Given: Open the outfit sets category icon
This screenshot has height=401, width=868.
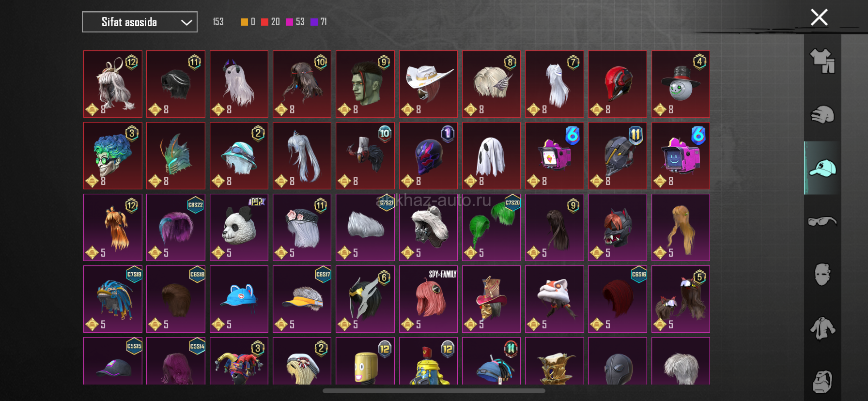Looking at the screenshot, I should pyautogui.click(x=822, y=61).
